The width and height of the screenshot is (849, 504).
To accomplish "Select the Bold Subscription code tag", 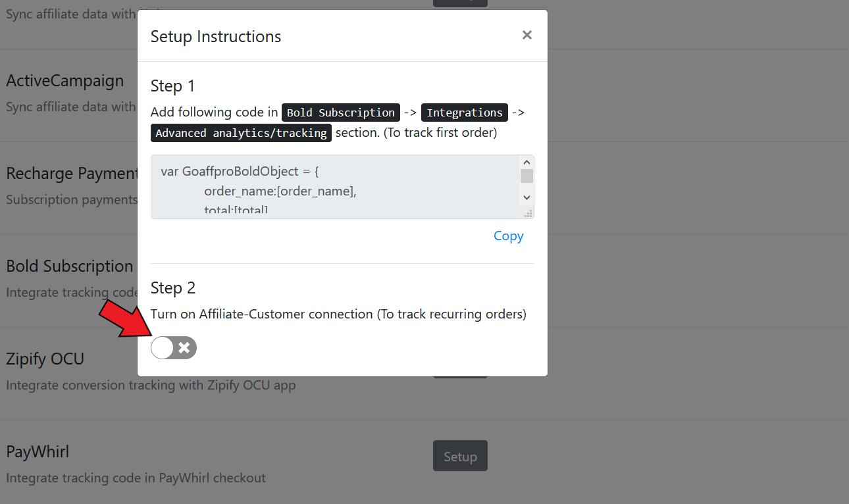I will click(341, 113).
